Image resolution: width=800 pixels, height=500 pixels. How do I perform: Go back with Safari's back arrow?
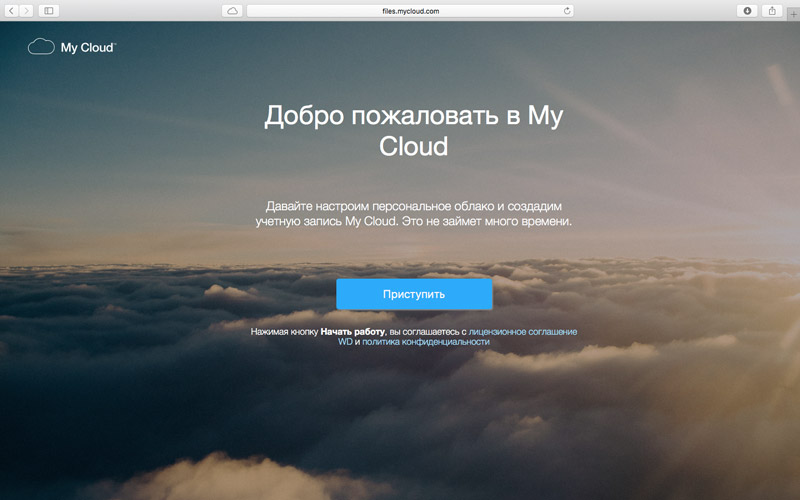(11, 10)
